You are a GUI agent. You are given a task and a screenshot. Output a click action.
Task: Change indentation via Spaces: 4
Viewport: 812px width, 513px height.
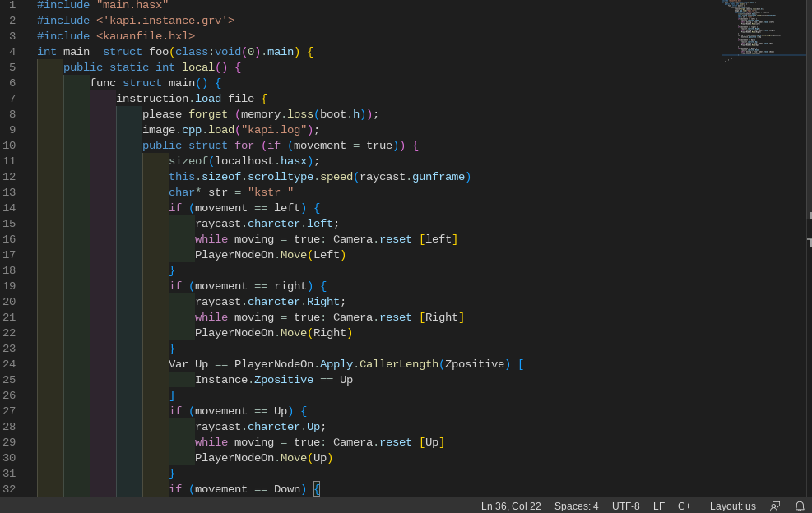pyautogui.click(x=576, y=506)
